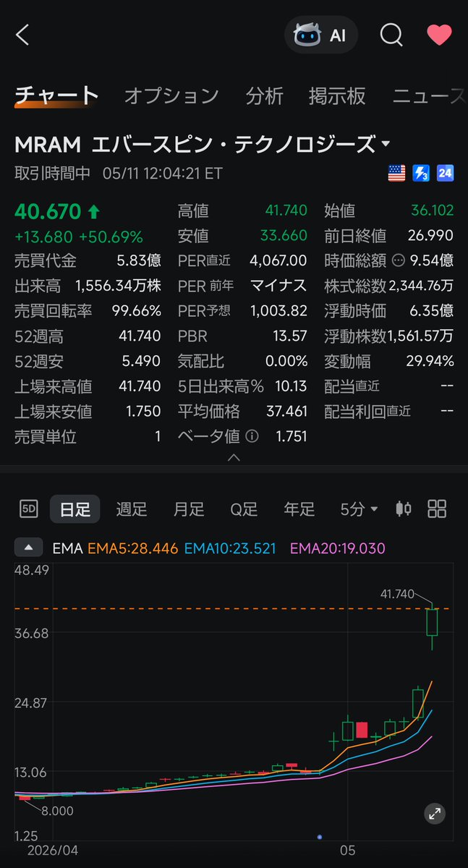Screen dimensions: 468x868
Task: Open the candlestick chart type icon
Action: pyautogui.click(x=403, y=509)
